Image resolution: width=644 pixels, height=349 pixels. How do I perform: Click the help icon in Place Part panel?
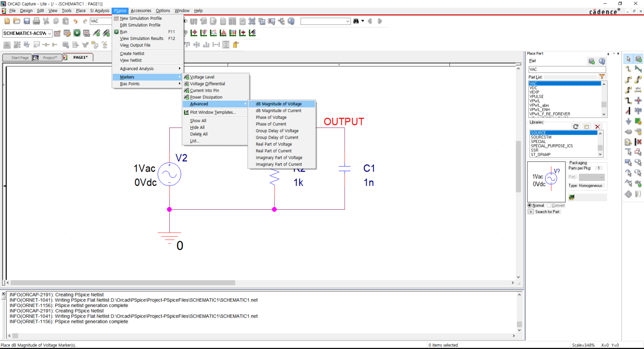[x=602, y=61]
